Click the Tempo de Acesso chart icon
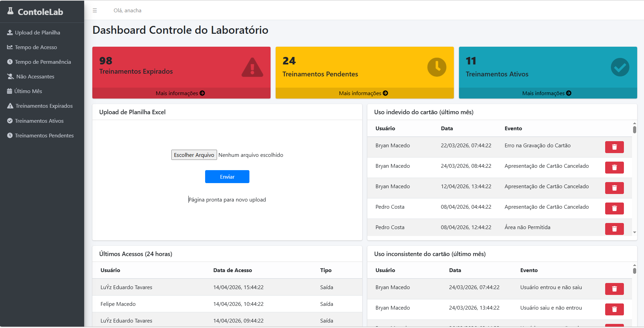644x328 pixels. [x=10, y=47]
